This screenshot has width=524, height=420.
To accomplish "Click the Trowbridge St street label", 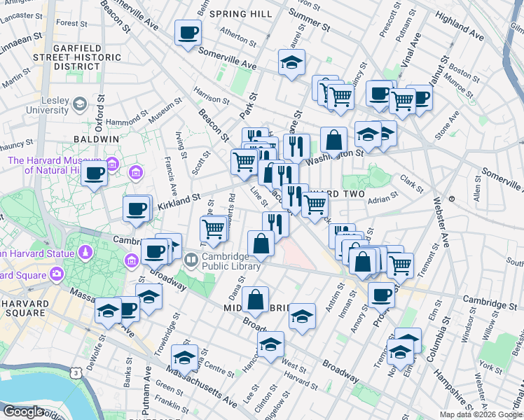I will coord(167,334).
